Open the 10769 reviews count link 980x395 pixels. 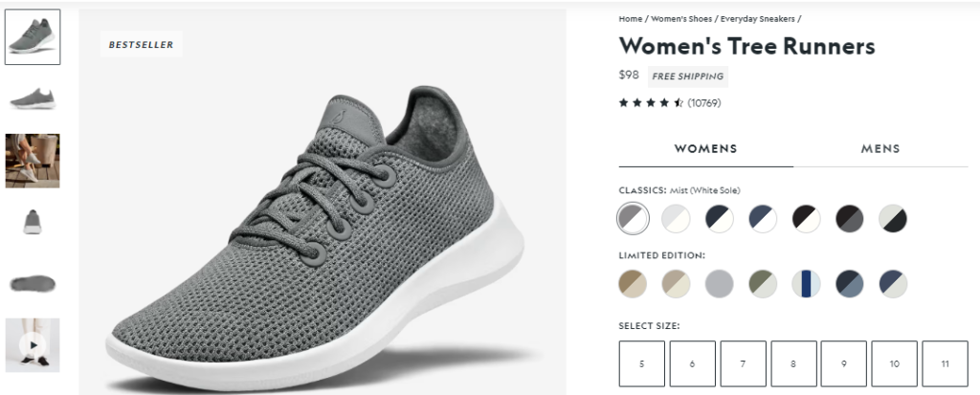point(703,102)
